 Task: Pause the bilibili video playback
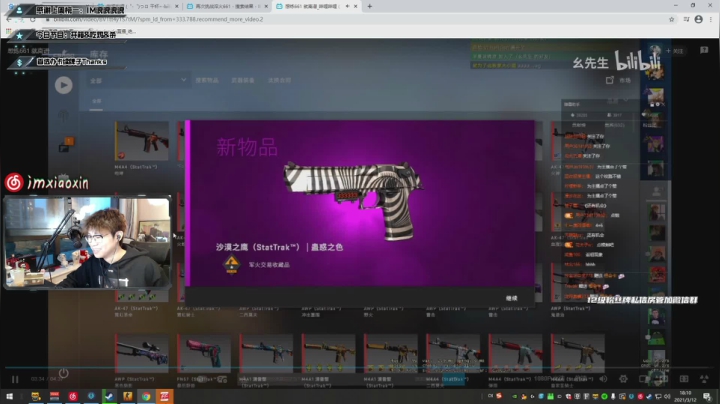click(x=15, y=379)
